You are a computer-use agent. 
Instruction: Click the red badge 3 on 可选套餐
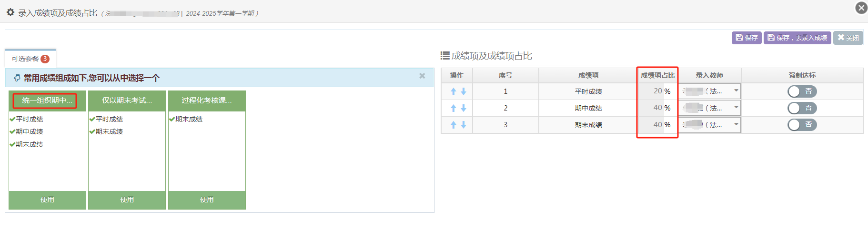(x=45, y=59)
